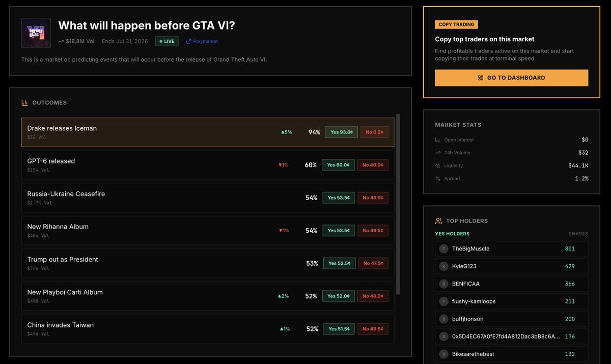Click No 47.5¢ for Trump out as President
Viewport: 611px width, 364px height.
pyautogui.click(x=373, y=263)
